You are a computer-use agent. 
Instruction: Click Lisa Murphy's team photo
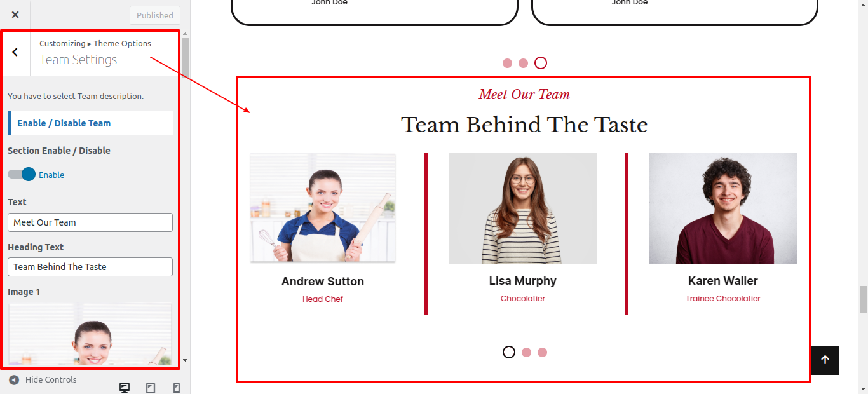pyautogui.click(x=523, y=208)
